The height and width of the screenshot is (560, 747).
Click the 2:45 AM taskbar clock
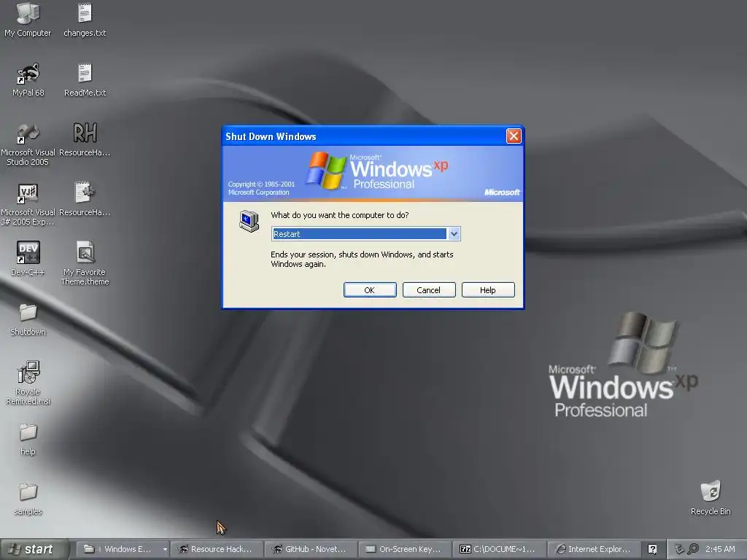click(720, 549)
